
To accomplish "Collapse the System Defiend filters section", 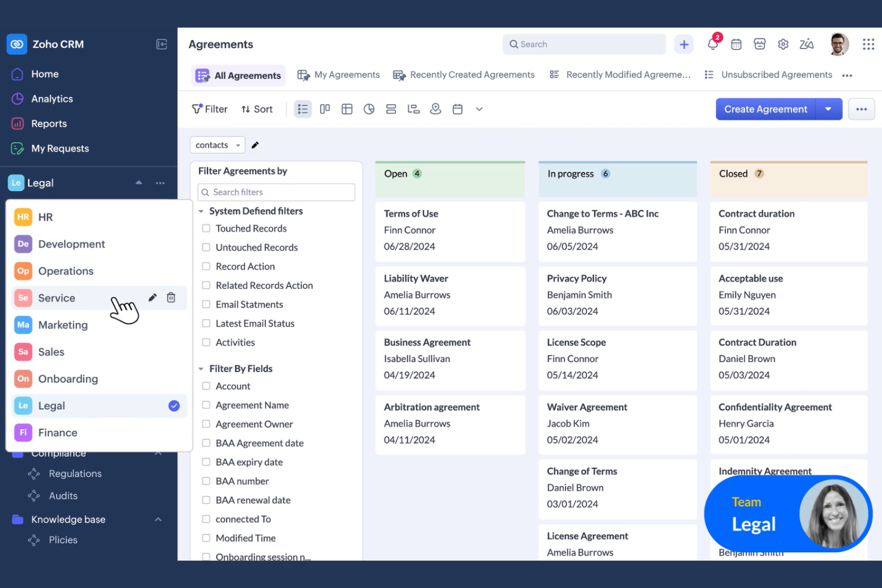I will 201,211.
